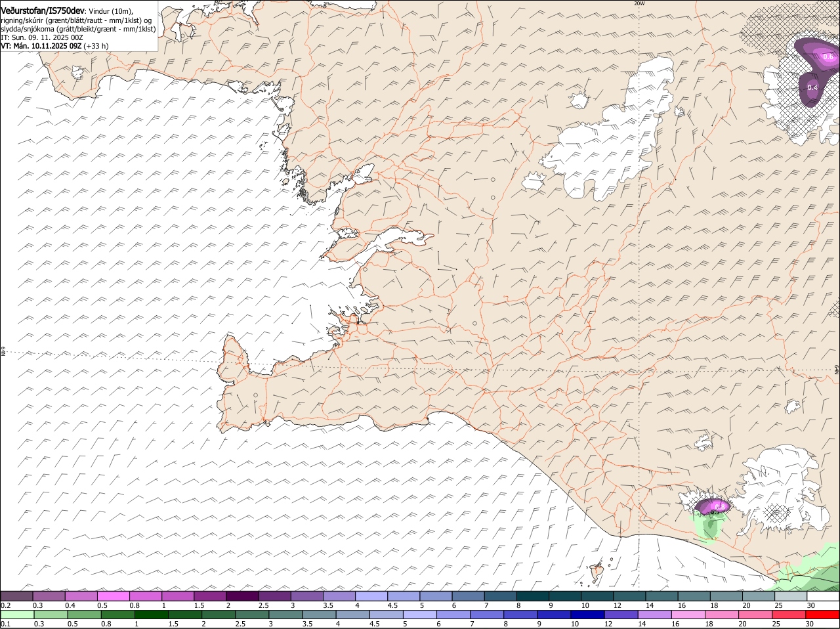Click the 64N latitude label on the right map edge
The height and width of the screenshot is (629, 840).
[836, 370]
